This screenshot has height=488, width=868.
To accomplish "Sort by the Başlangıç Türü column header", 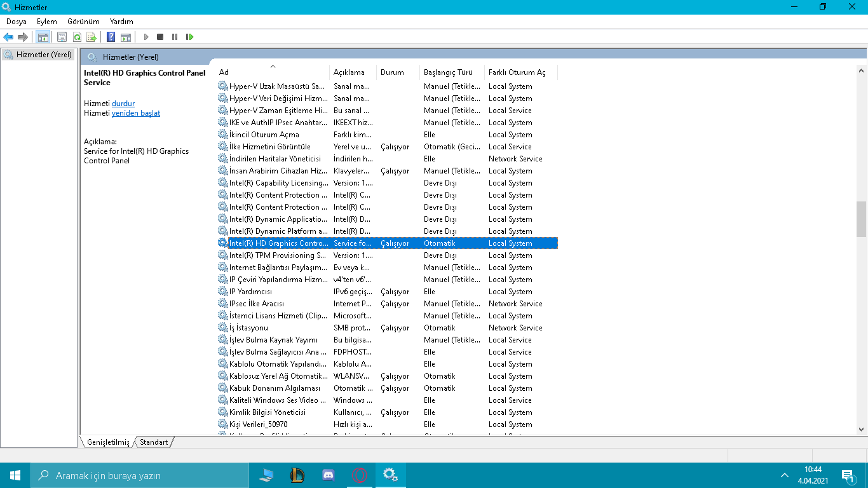I will pyautogui.click(x=452, y=72).
